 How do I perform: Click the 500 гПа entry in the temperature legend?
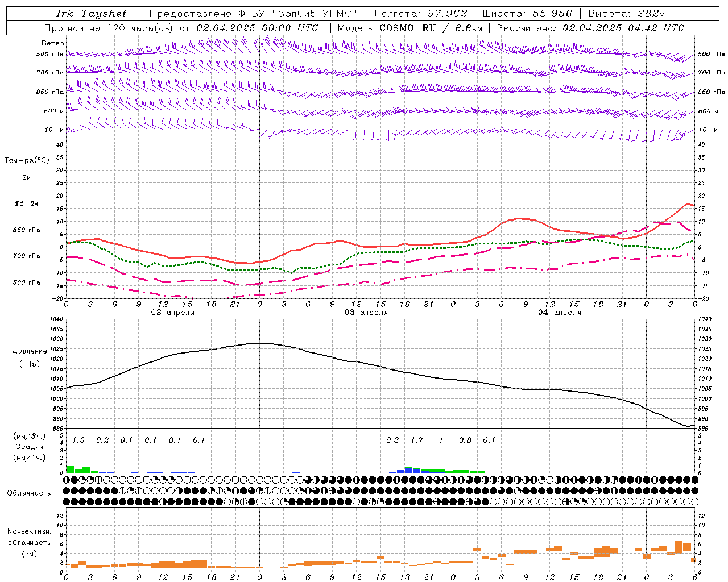(x=27, y=282)
